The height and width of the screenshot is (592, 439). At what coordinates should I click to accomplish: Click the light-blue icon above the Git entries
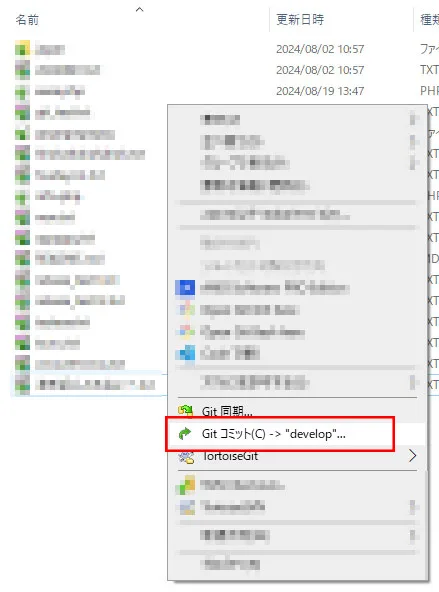[185, 354]
